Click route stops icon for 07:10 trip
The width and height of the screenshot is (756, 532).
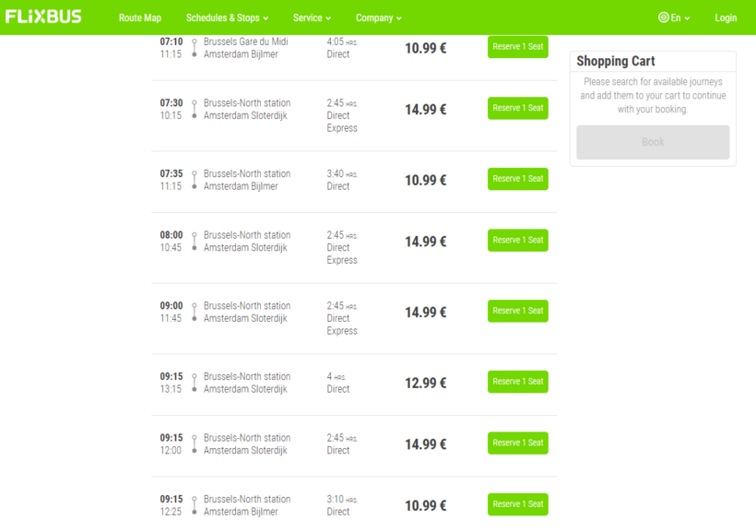[x=195, y=48]
